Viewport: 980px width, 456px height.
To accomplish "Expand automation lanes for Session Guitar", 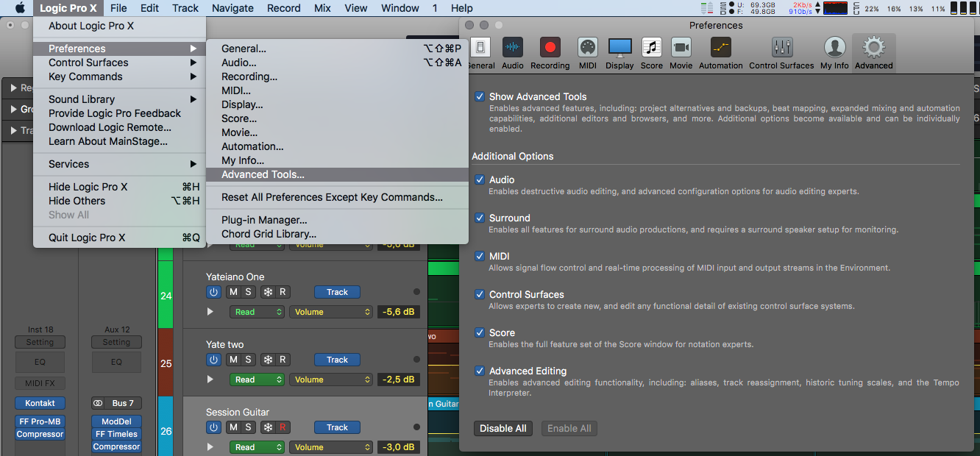I will pyautogui.click(x=210, y=447).
